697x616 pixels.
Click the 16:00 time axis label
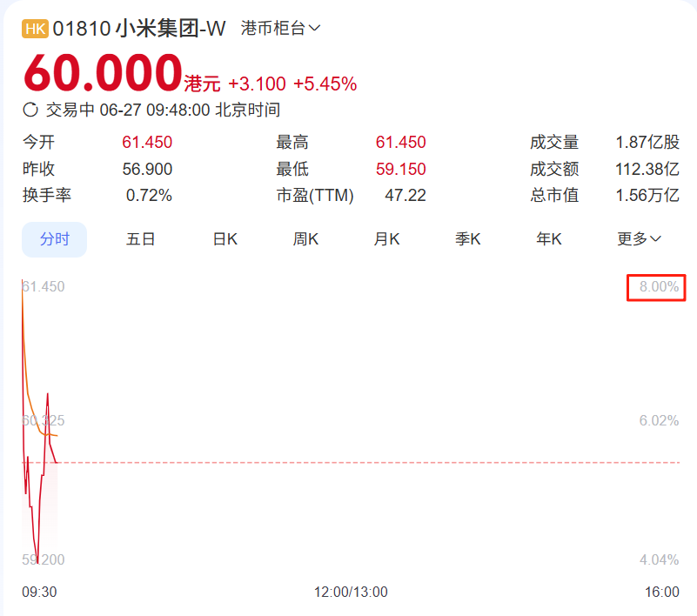click(662, 592)
